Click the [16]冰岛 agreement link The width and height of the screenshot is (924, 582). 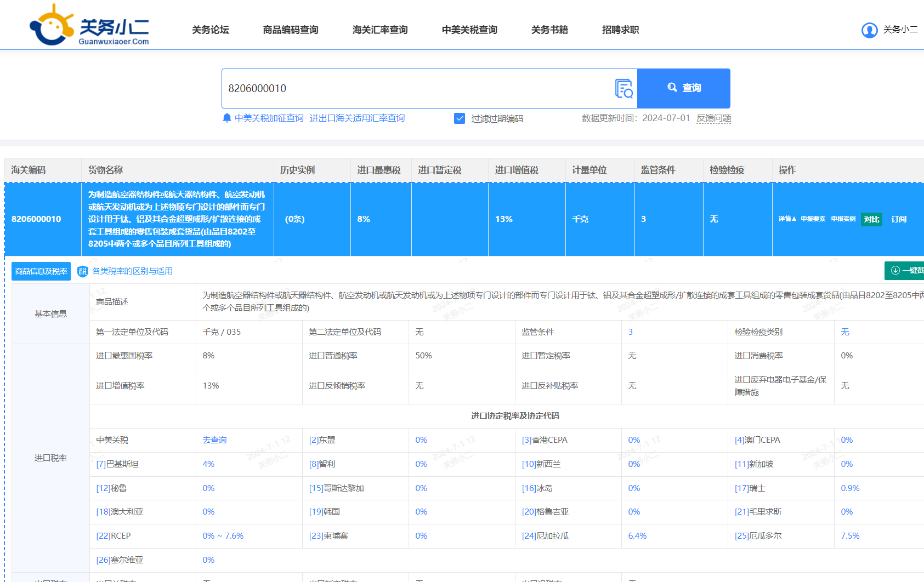[537, 488]
